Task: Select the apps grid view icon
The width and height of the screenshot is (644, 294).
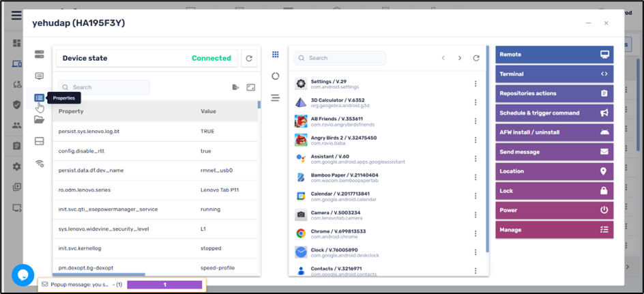Action: (276, 55)
